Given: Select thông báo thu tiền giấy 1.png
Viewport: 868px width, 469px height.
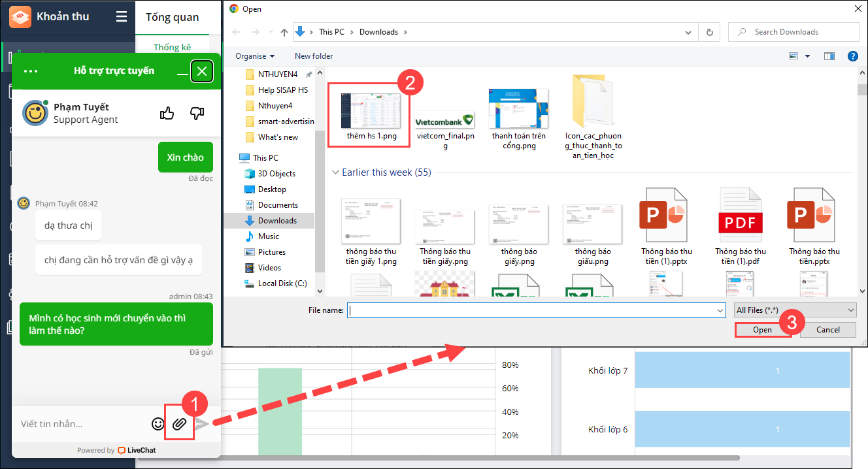Looking at the screenshot, I should tap(371, 232).
